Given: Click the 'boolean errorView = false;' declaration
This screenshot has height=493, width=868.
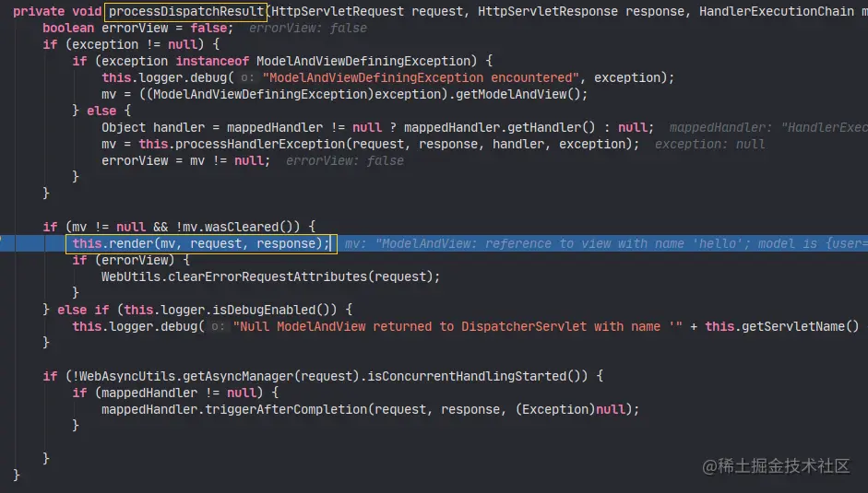Looking at the screenshot, I should [x=138, y=28].
